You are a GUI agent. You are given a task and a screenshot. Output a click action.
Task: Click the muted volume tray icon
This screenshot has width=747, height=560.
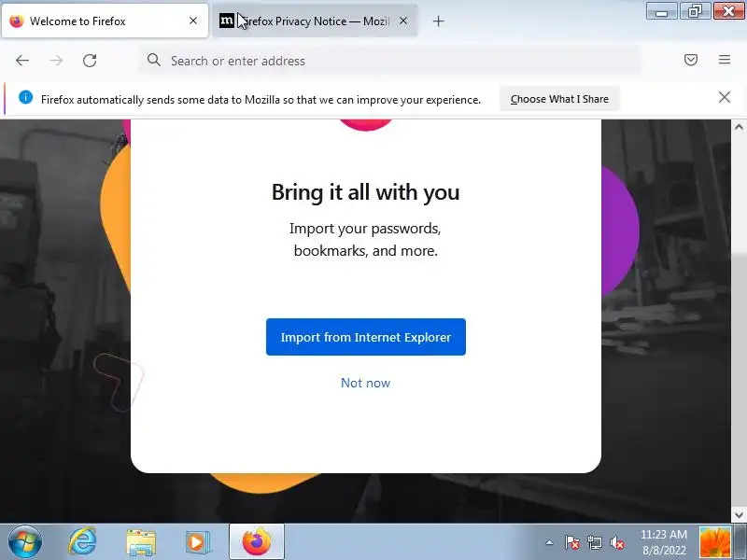click(617, 542)
